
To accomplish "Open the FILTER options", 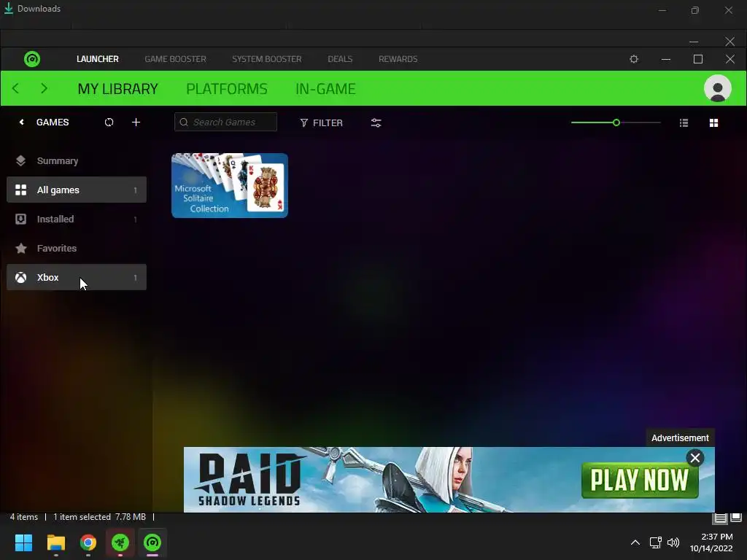I will [322, 122].
